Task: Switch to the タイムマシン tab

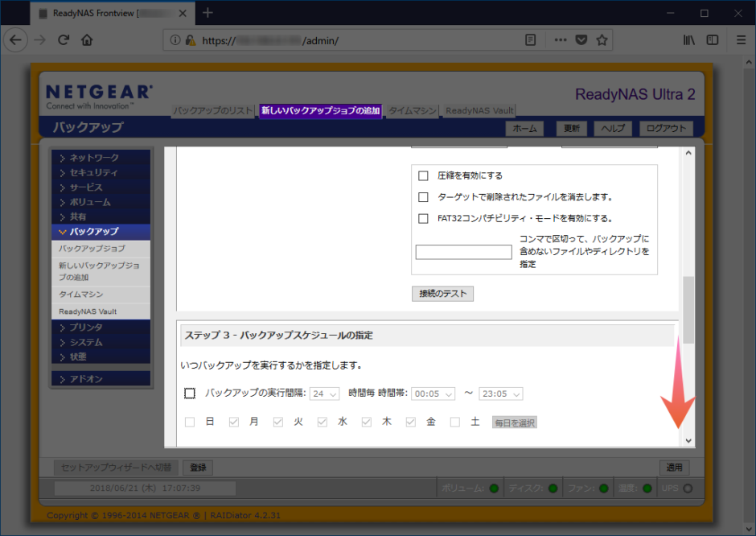Action: 411,111
